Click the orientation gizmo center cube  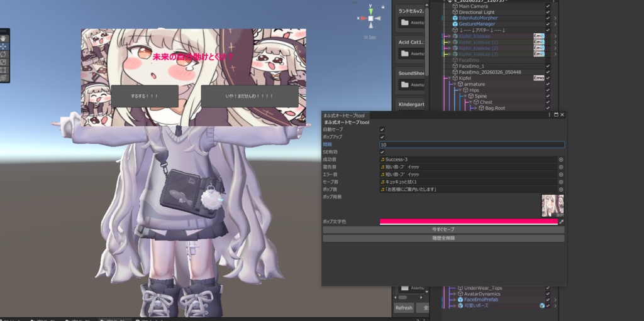tap(371, 18)
